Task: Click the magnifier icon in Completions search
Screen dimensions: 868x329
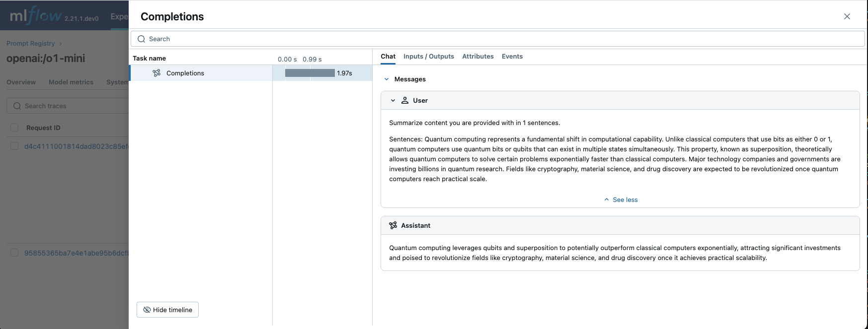Action: click(x=142, y=39)
